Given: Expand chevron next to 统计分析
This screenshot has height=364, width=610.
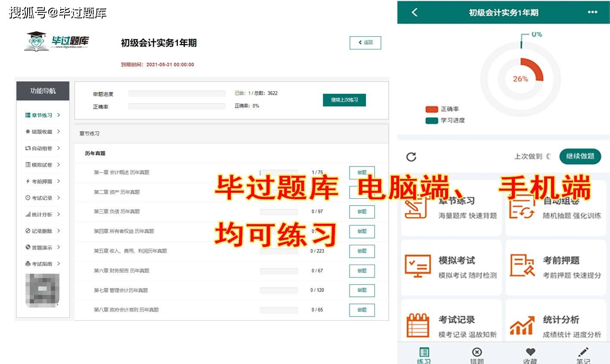Looking at the screenshot, I should [59, 214].
